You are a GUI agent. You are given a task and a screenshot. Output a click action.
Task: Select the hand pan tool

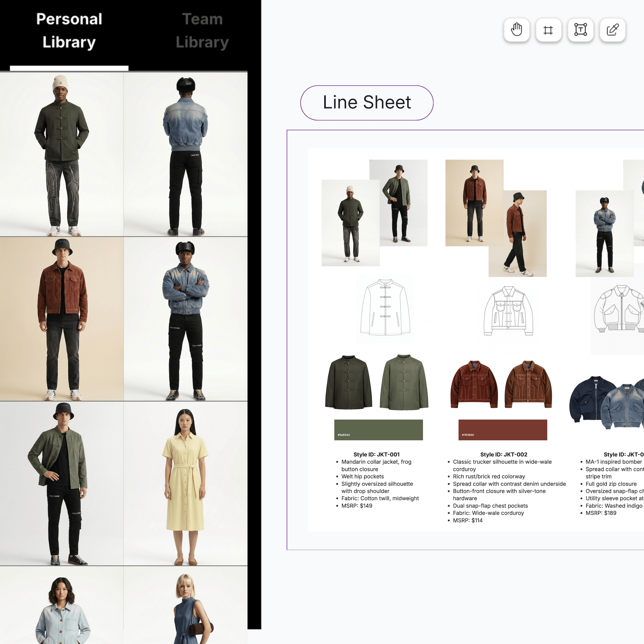[x=516, y=30]
